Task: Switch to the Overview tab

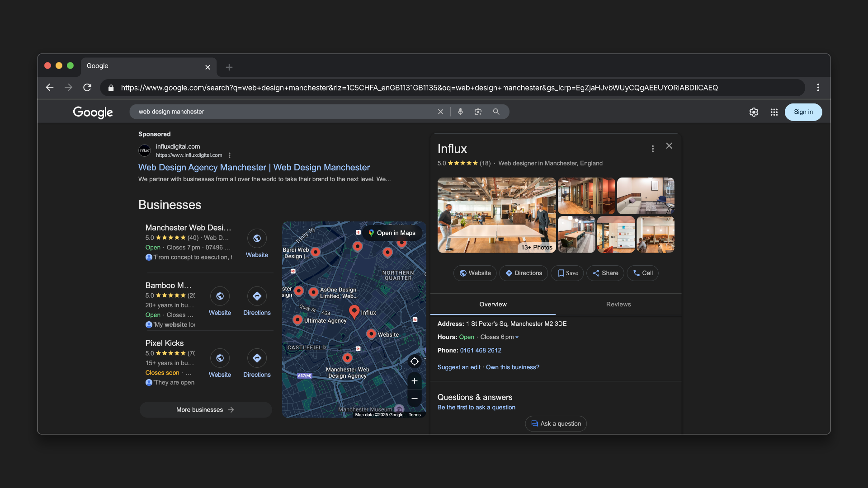Action: 493,305
